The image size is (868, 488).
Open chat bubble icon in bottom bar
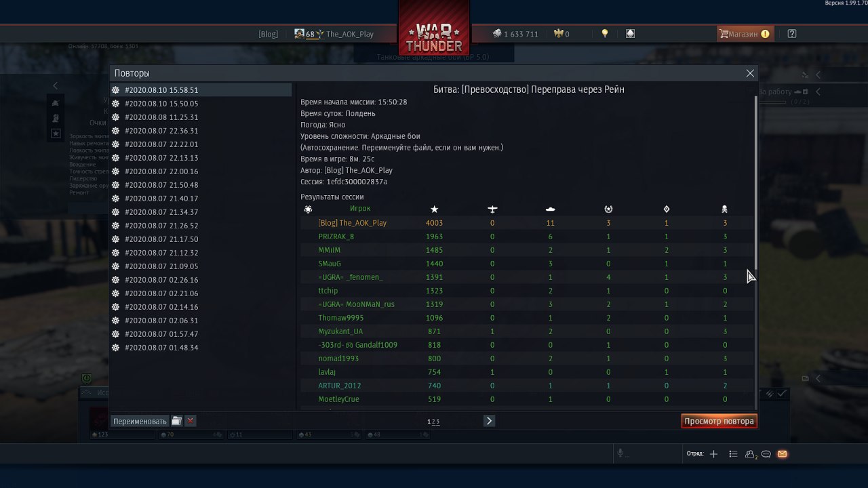tap(766, 454)
